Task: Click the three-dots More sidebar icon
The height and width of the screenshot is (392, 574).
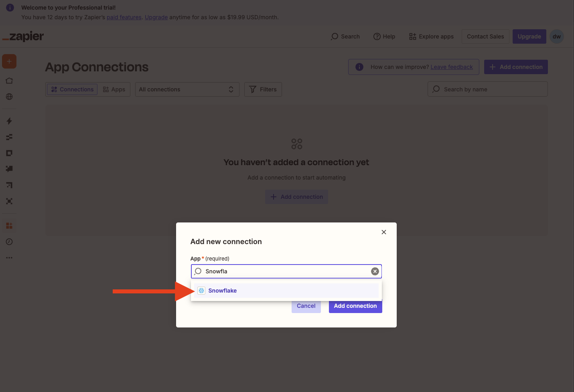Action: [x=9, y=258]
